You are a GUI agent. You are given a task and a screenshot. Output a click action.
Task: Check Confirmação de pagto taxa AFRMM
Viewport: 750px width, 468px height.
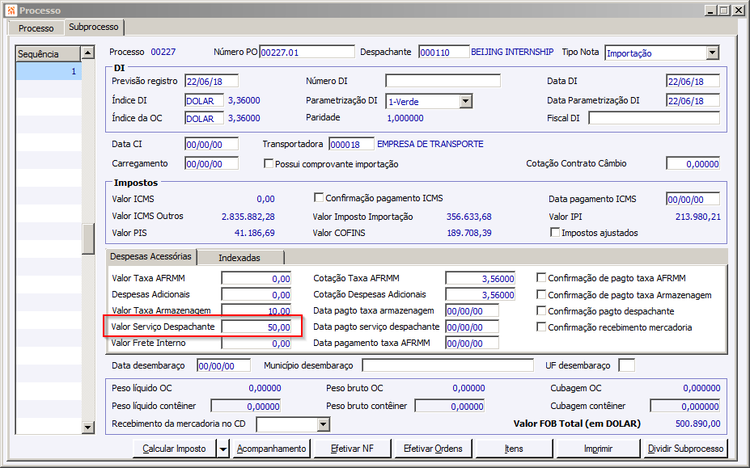[542, 278]
